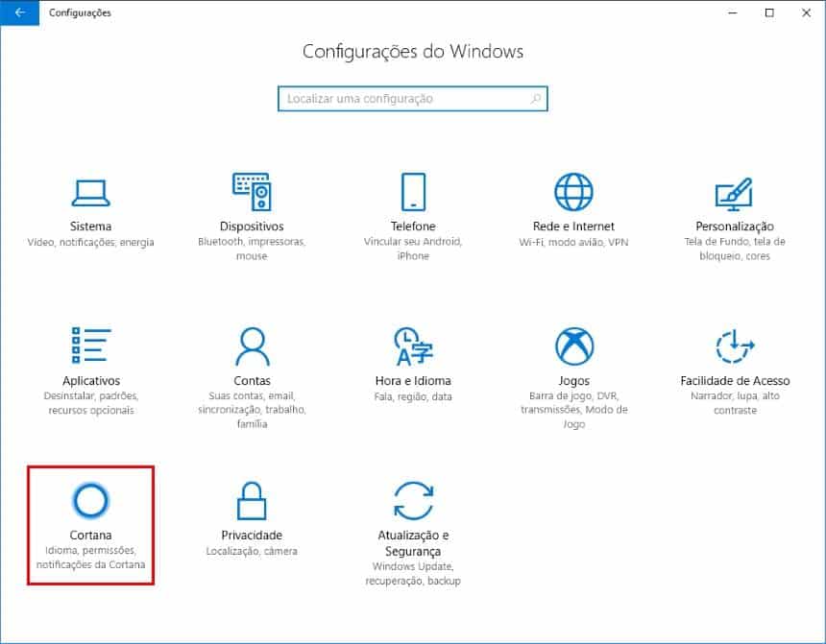Image resolution: width=826 pixels, height=644 pixels.
Task: Select the Telefone phone icon
Action: click(x=413, y=192)
